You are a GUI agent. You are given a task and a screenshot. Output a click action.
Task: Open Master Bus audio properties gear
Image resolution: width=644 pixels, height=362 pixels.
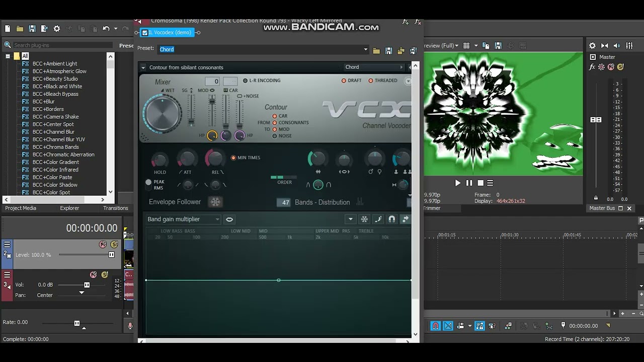pyautogui.click(x=593, y=46)
